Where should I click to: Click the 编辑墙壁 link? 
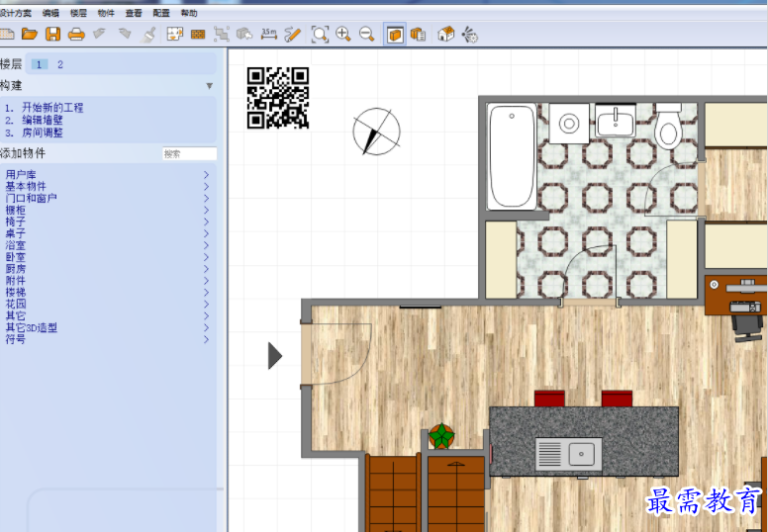(43, 120)
